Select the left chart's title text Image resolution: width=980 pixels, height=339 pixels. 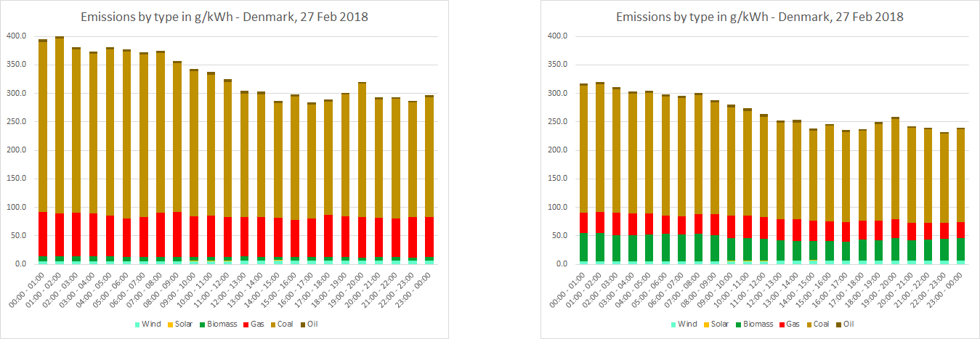(x=224, y=17)
